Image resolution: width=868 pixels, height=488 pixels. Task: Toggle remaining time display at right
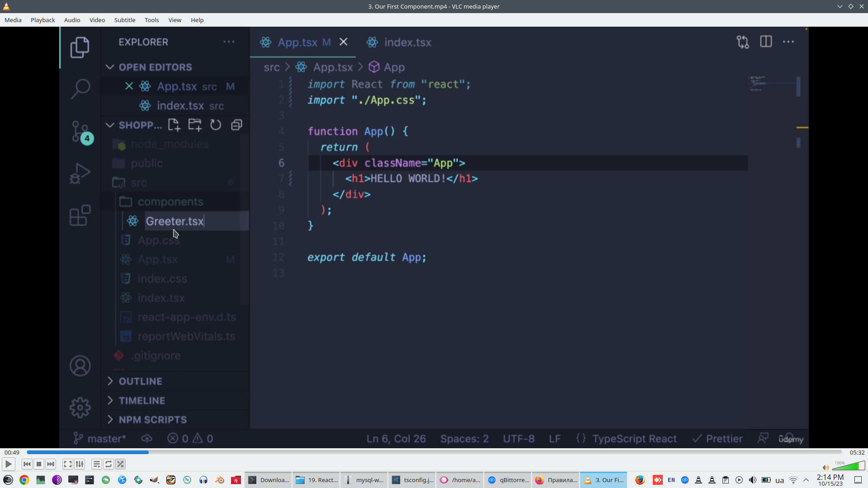[857, 452]
